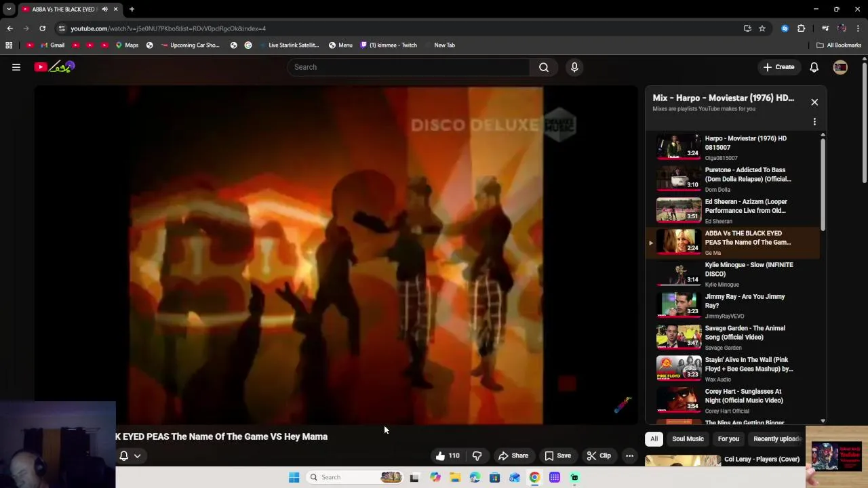Viewport: 868px width, 488px height.
Task: Mute the tab via speaker icon
Action: click(x=104, y=9)
